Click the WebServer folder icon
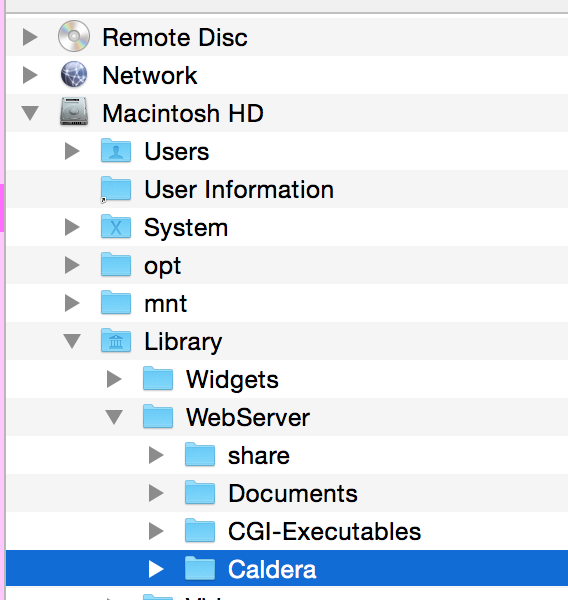 pyautogui.click(x=158, y=416)
